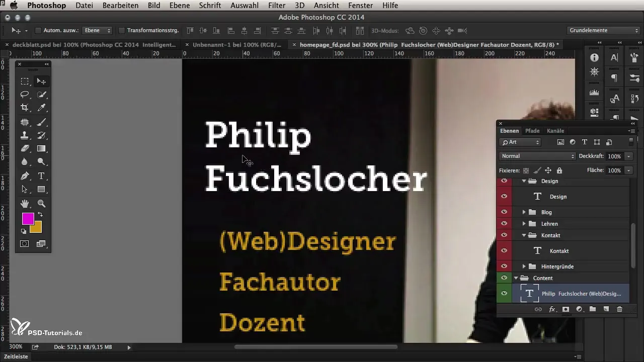Expand the Blog group
This screenshot has height=362, width=644.
coord(524,212)
